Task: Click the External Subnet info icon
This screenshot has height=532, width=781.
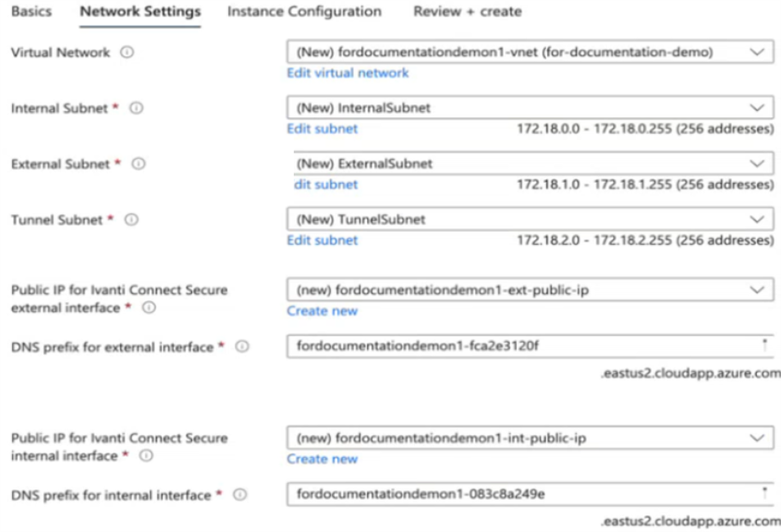Action: coord(138,163)
